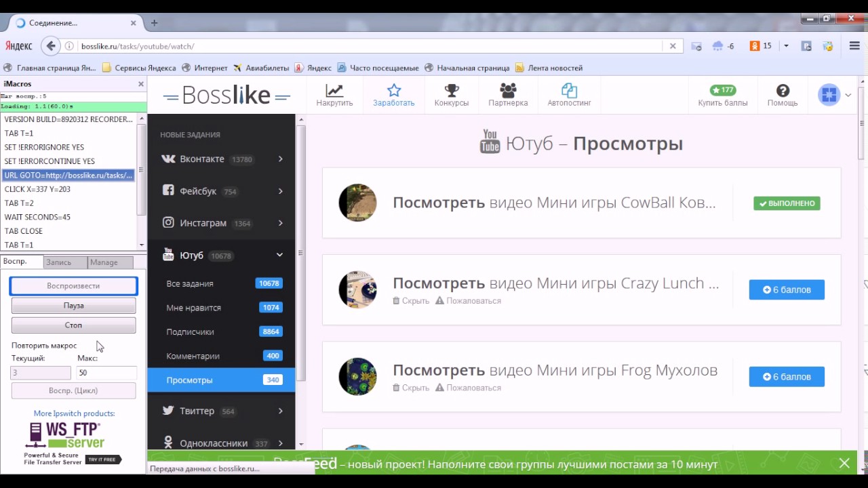Click the weather cloud icon
The height and width of the screenshot is (488, 868).
pyautogui.click(x=717, y=46)
